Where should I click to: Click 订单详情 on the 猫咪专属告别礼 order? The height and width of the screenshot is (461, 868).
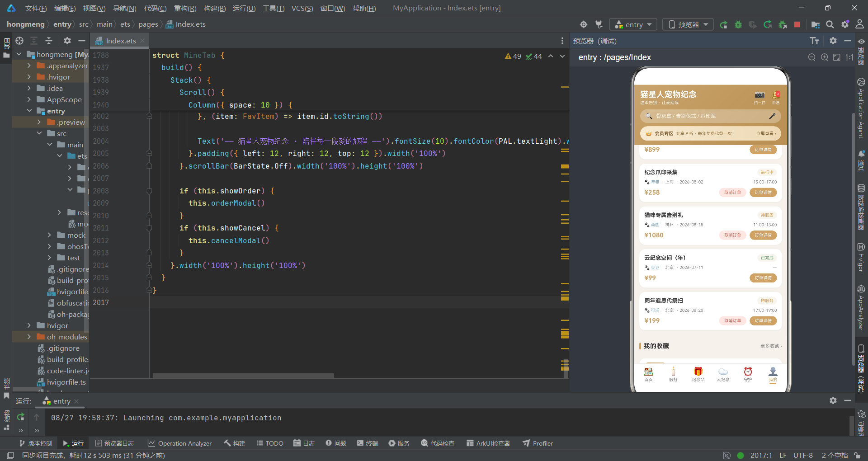pos(763,235)
